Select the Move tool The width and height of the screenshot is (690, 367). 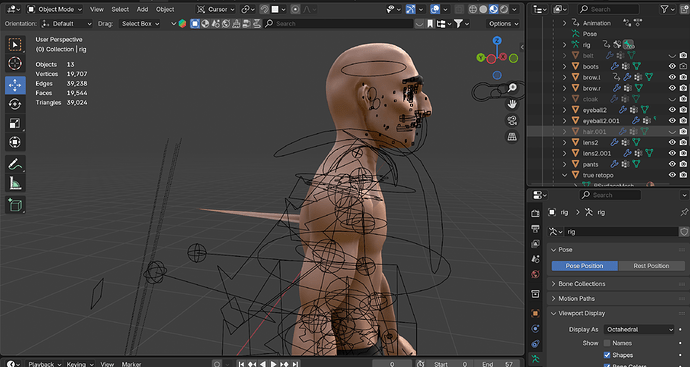(x=15, y=85)
